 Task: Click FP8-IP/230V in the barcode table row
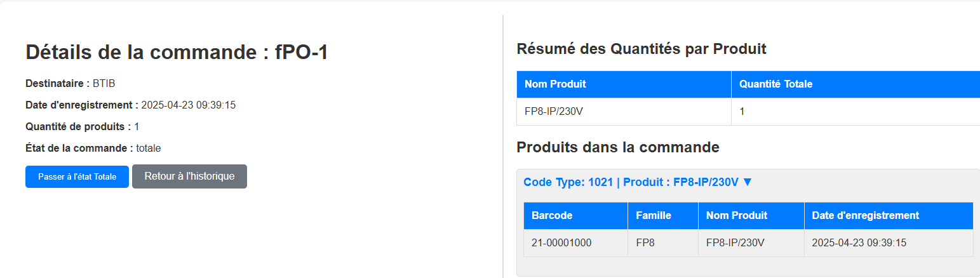click(735, 242)
